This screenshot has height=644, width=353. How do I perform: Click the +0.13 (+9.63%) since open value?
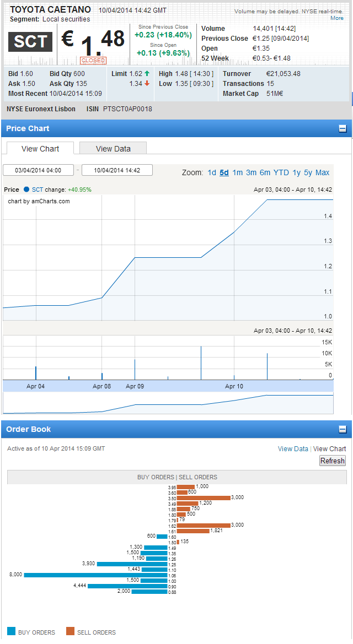click(x=163, y=53)
